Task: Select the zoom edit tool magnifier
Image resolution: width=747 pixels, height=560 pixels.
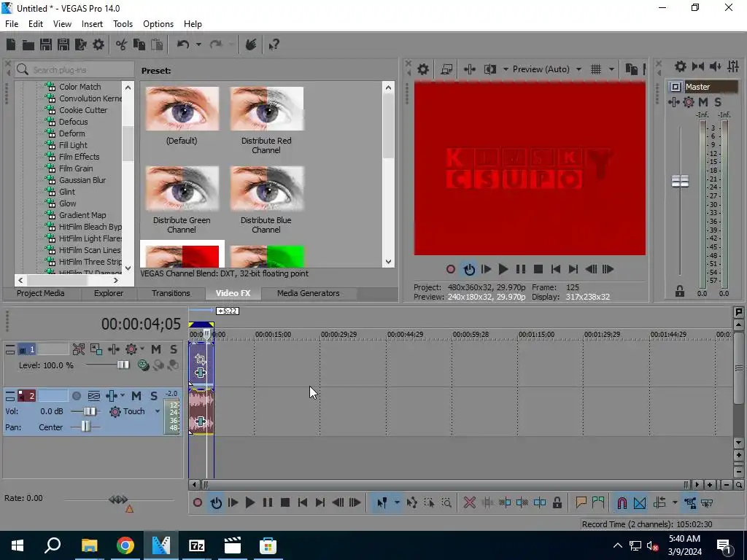Action: coord(446,502)
